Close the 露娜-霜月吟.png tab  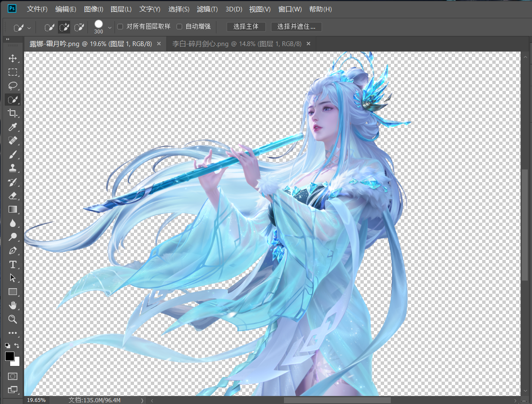click(159, 44)
